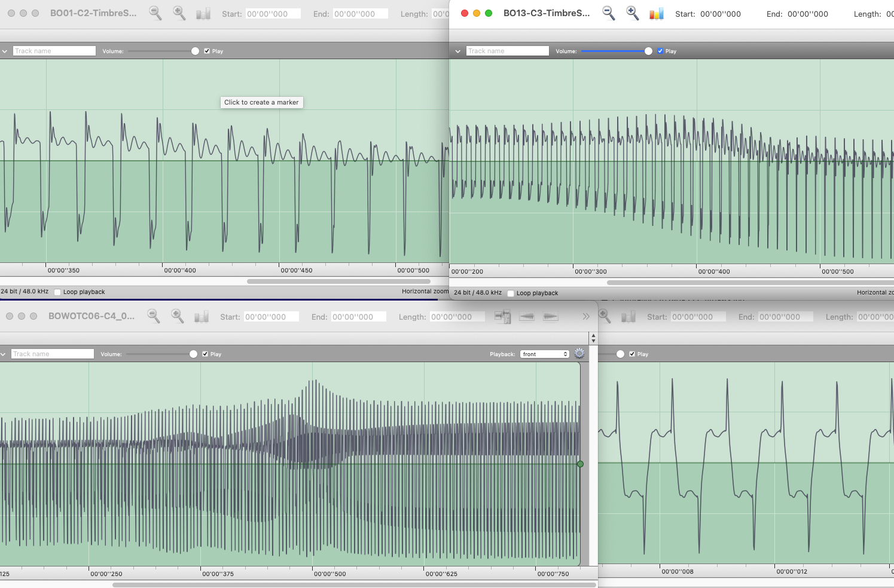Uncheck the Play checkbox on the BO13-C3 track
This screenshot has width=894, height=588.
point(660,51)
